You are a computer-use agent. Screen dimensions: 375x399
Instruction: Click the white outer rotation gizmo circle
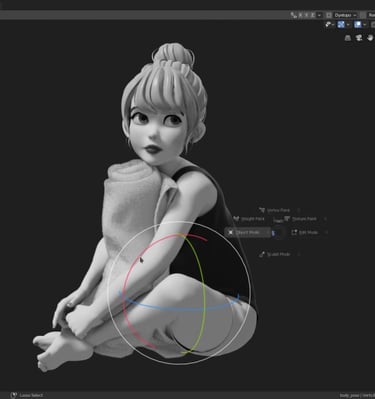point(107,293)
